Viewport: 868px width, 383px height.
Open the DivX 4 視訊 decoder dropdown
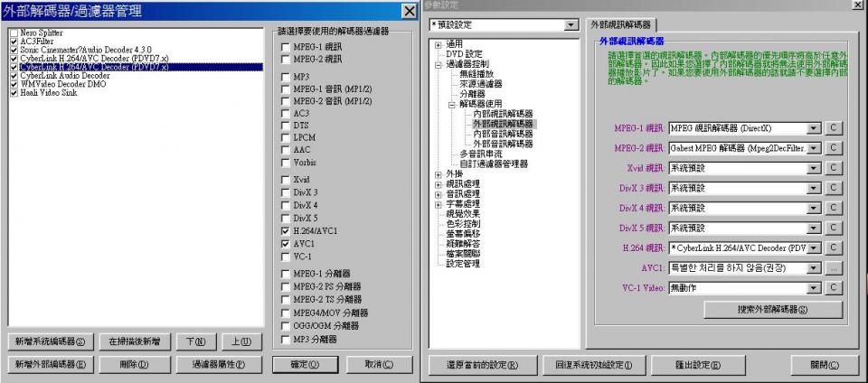coord(813,209)
